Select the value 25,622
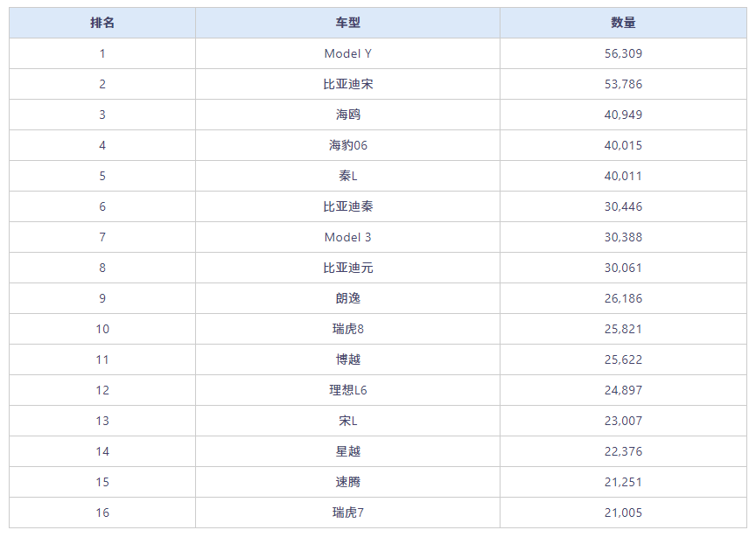The width and height of the screenshot is (756, 537). [x=623, y=359]
